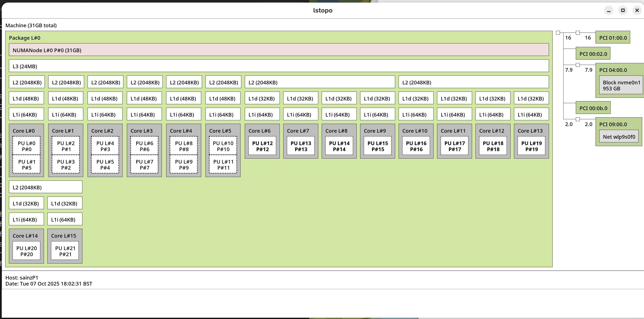644x319 pixels.
Task: Click bridge square above PCI 04:00.0 link
Action: click(577, 65)
